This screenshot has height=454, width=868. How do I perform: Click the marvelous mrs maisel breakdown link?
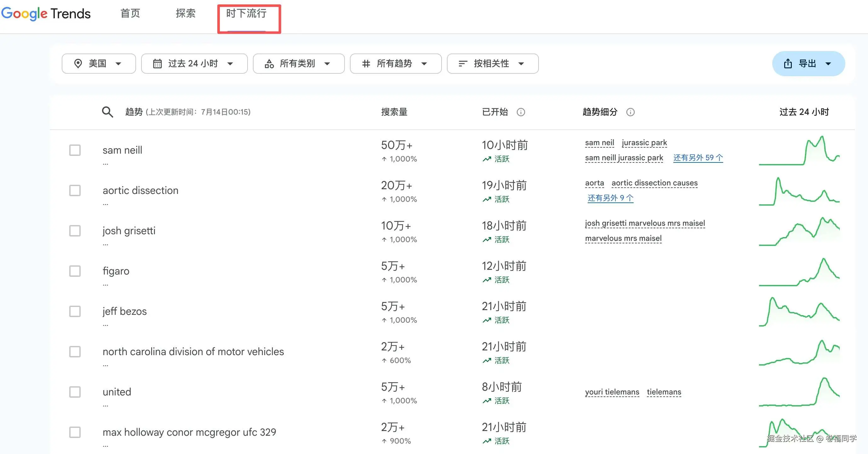tap(623, 239)
